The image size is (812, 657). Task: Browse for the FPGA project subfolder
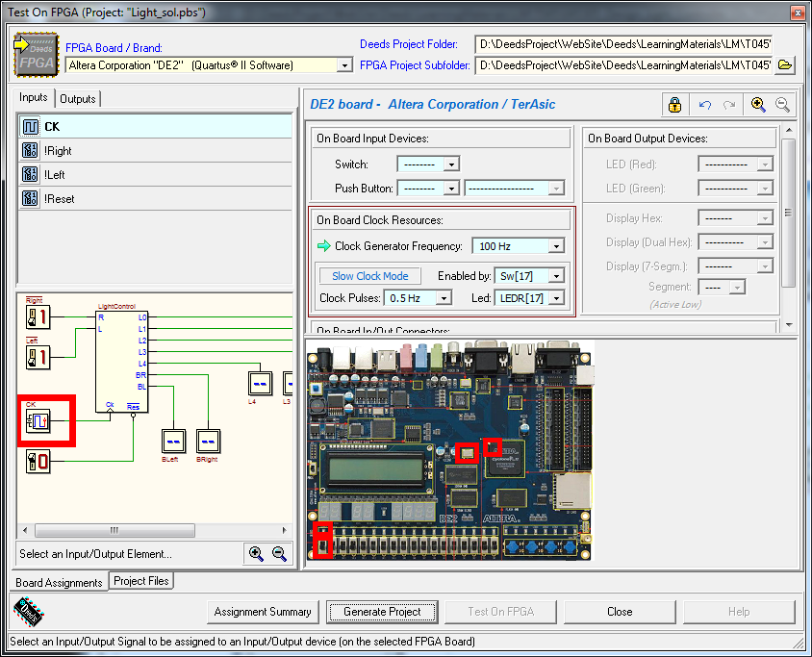(785, 65)
